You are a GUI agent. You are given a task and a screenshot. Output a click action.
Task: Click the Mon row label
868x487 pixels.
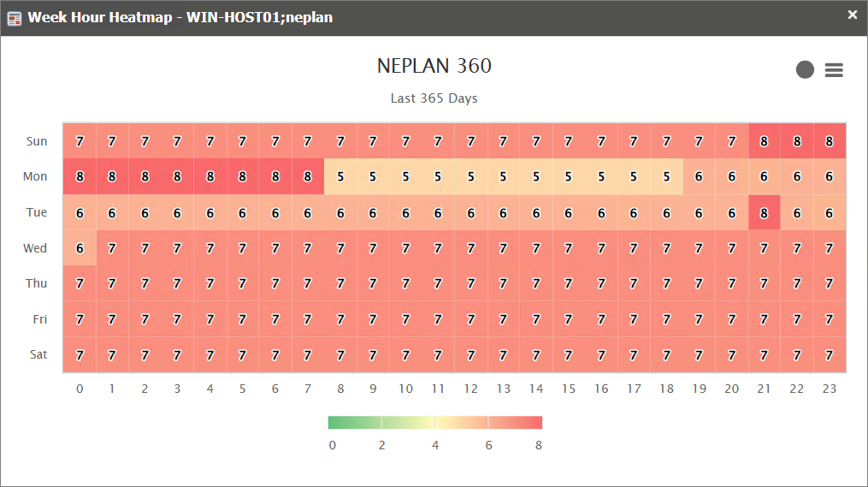point(35,176)
